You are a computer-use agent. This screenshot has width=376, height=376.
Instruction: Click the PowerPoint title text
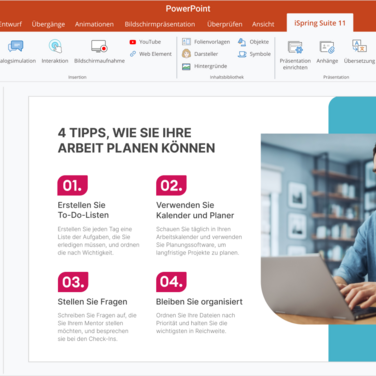pyautogui.click(x=188, y=9)
